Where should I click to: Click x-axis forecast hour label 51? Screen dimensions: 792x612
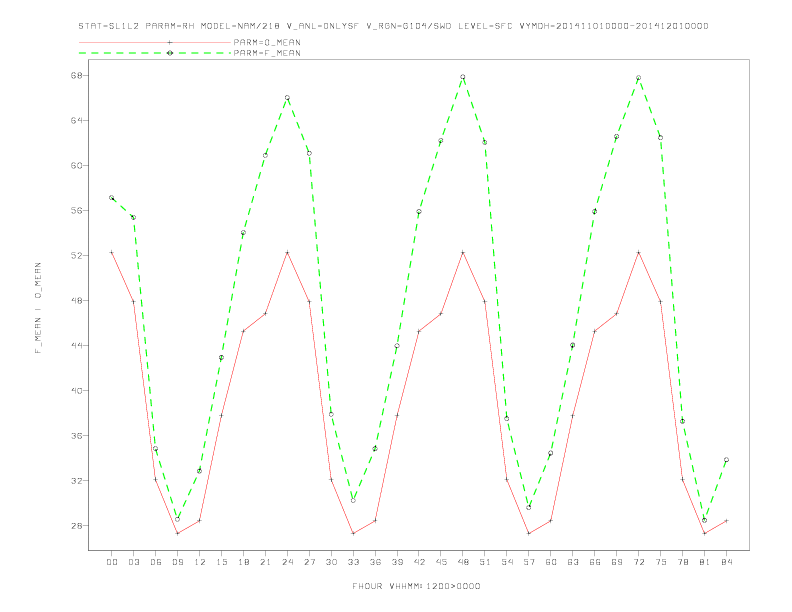[x=485, y=562]
